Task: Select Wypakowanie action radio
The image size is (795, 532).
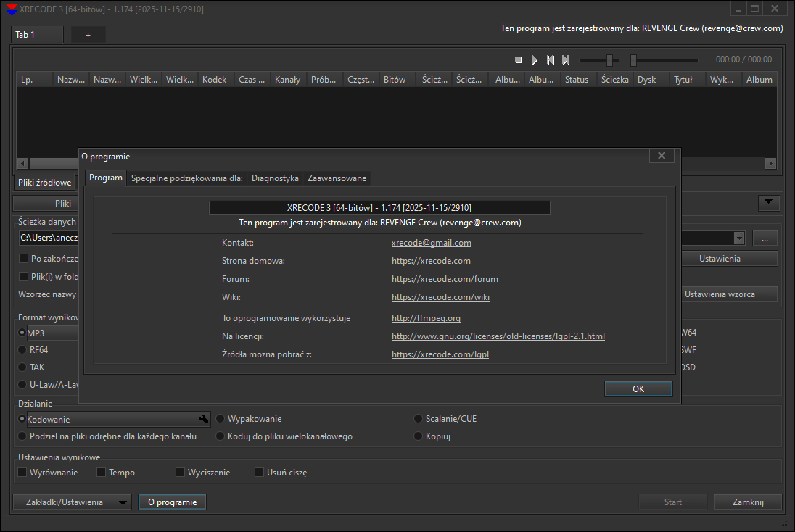Action: 220,419
